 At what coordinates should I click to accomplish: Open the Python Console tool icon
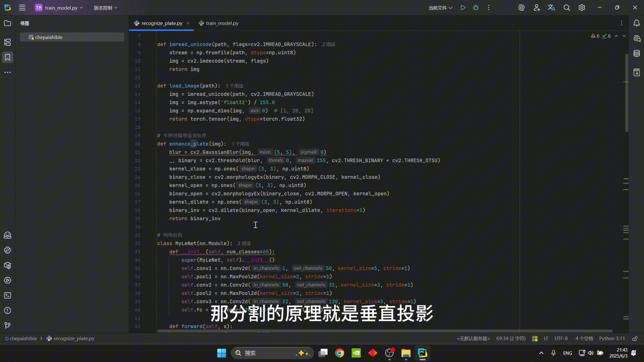(7, 250)
